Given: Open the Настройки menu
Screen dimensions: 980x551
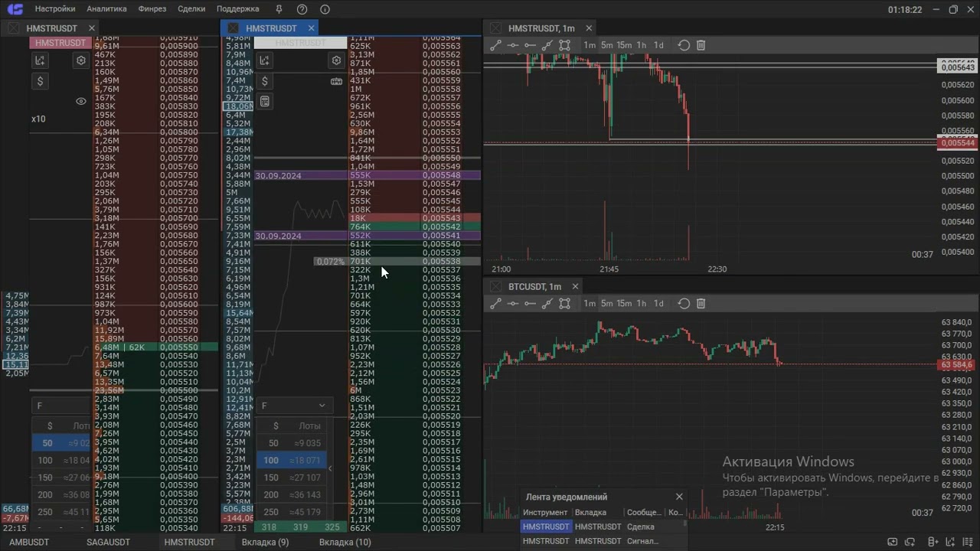Looking at the screenshot, I should tap(55, 9).
